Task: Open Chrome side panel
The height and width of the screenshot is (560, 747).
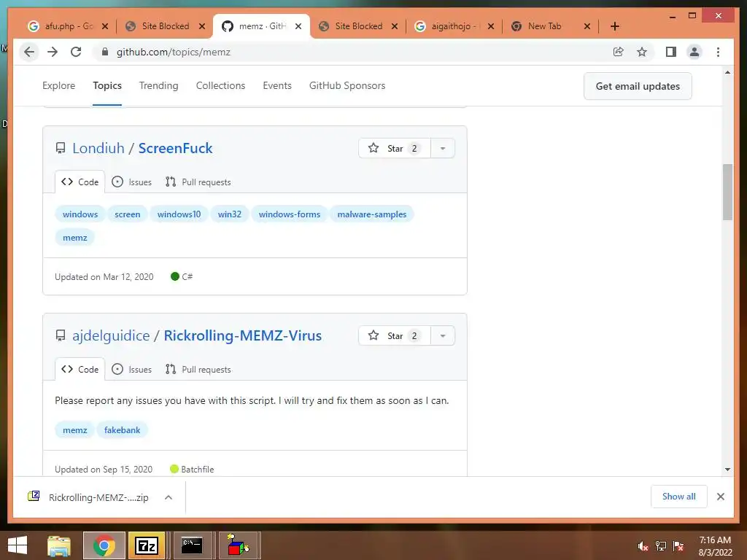Action: pos(671,52)
